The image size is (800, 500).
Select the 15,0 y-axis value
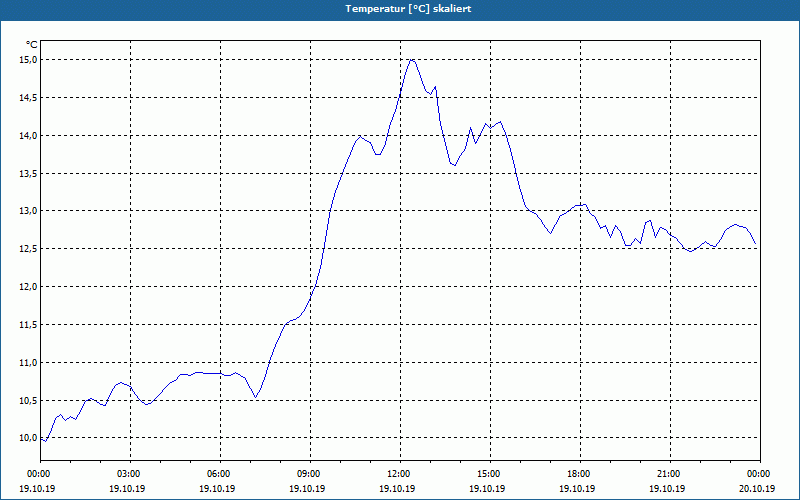pyautogui.click(x=28, y=60)
